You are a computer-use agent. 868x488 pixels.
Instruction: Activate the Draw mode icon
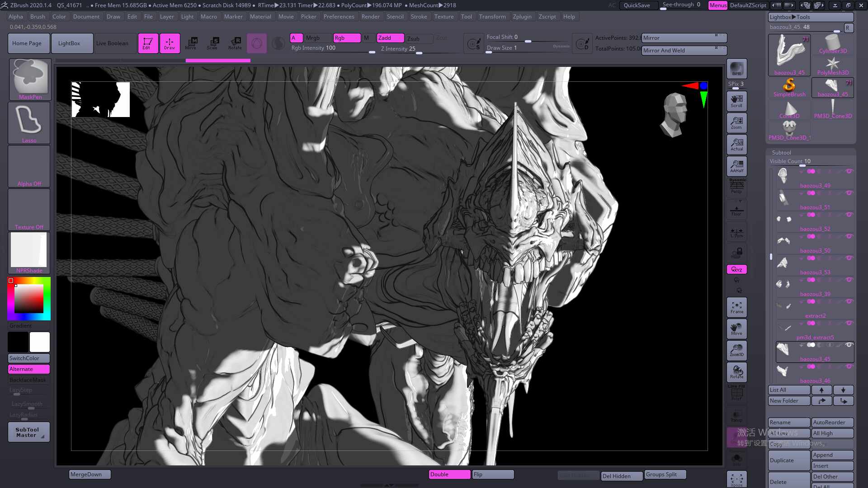(170, 43)
